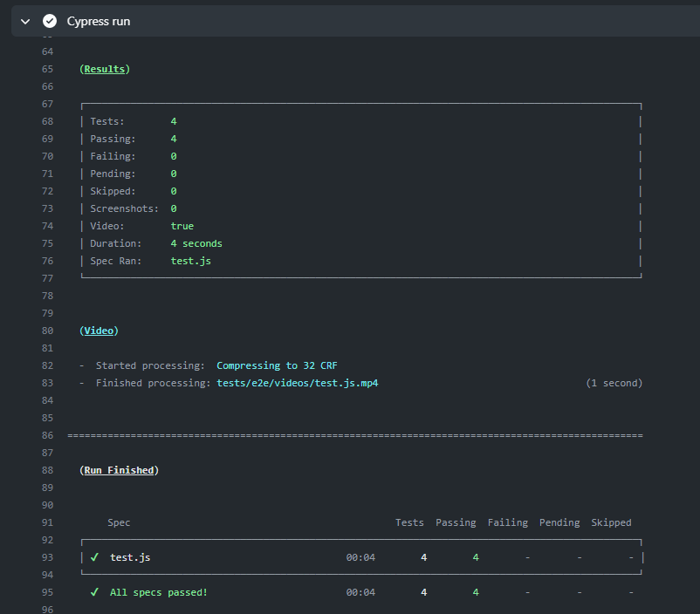Click the Cypress run step title
The height and width of the screenshot is (614, 700).
point(99,21)
